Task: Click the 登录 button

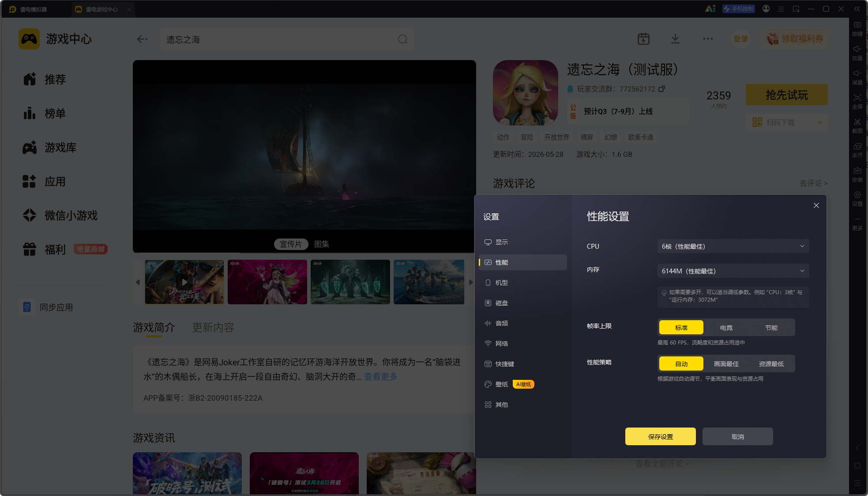Action: [741, 39]
